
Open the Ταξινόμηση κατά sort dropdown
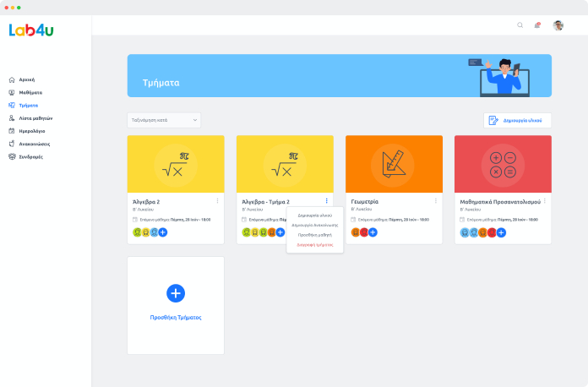pos(164,120)
